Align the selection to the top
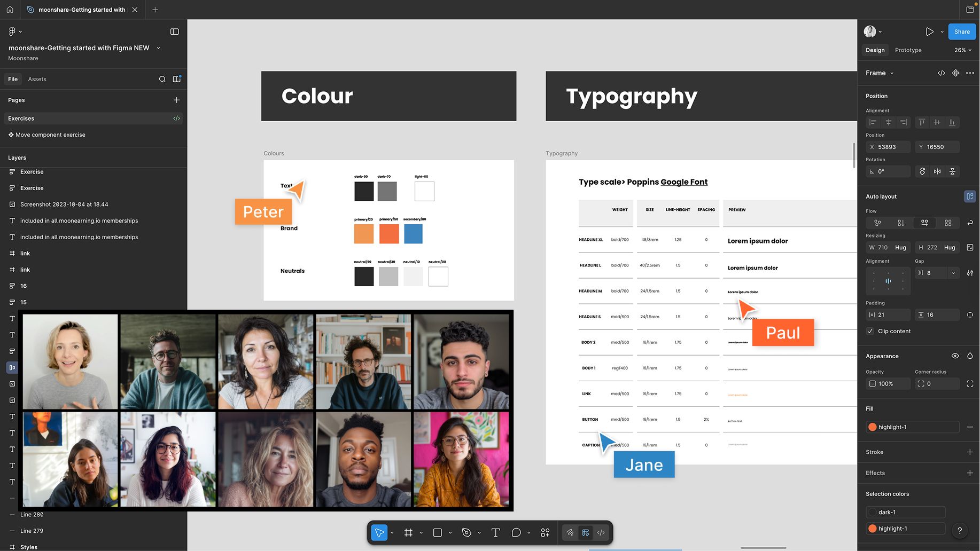 tap(922, 122)
